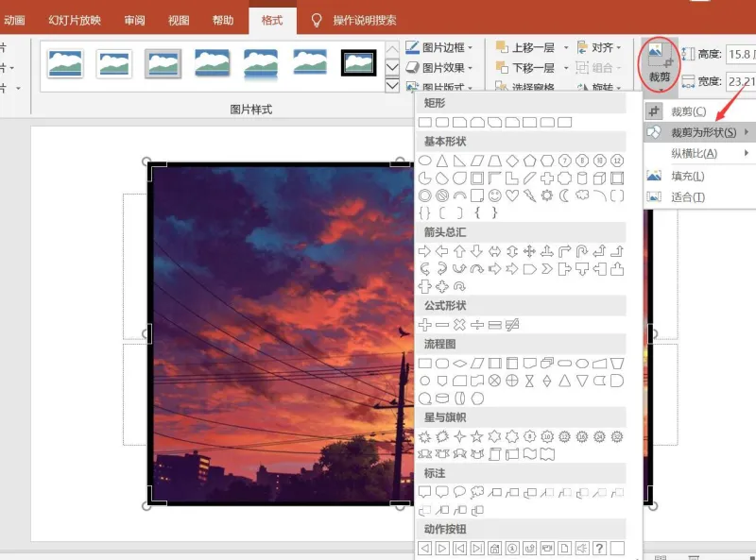This screenshot has width=756, height=560.
Task: Select the up arrow shape
Action: (x=459, y=251)
